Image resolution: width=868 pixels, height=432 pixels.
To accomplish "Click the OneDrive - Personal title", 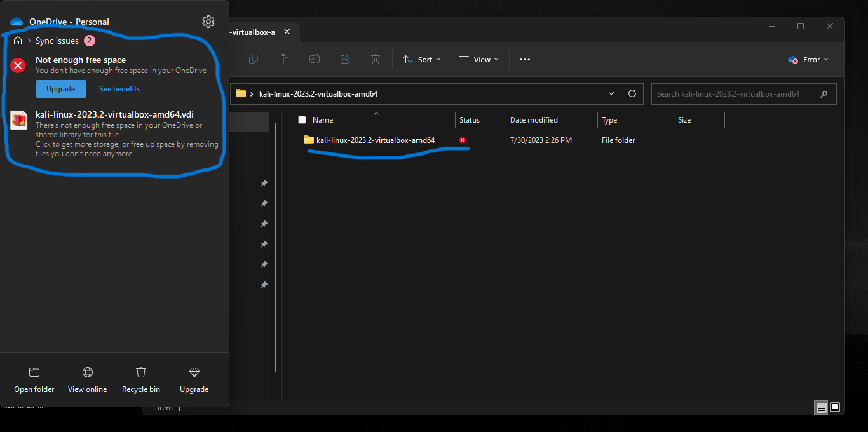I will (69, 22).
